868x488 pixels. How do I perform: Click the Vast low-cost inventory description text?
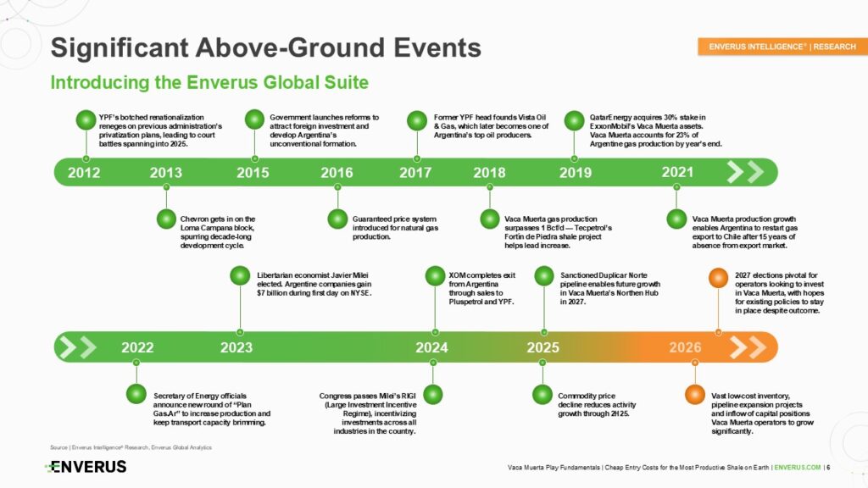click(x=763, y=413)
